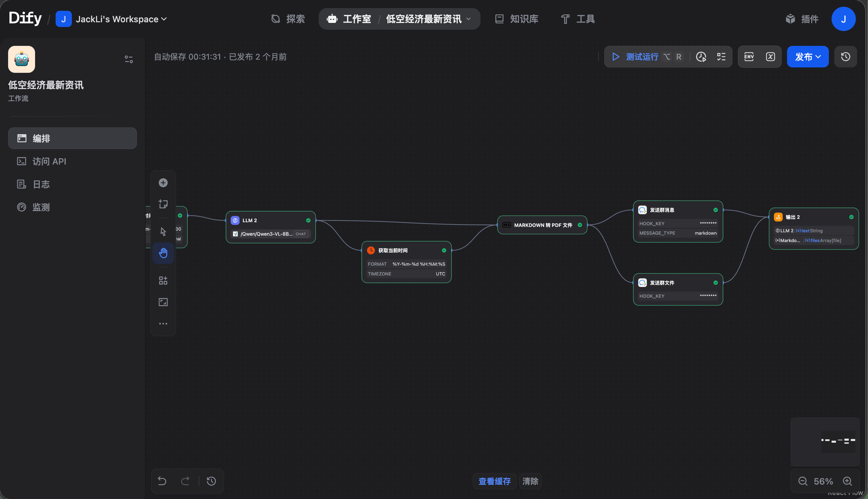Activate the hand pan mode tool
868x499 pixels.
point(163,253)
